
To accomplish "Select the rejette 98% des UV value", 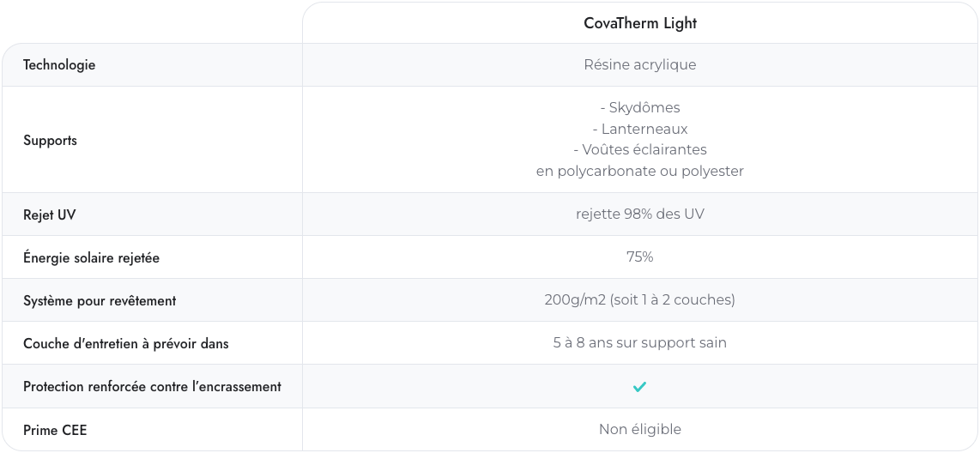I will click(x=639, y=214).
